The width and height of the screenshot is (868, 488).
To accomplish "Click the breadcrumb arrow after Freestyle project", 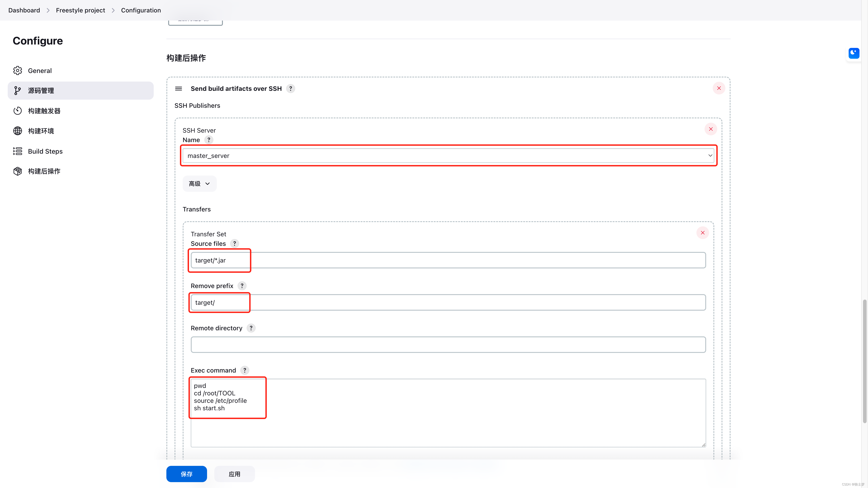I will pyautogui.click(x=113, y=10).
